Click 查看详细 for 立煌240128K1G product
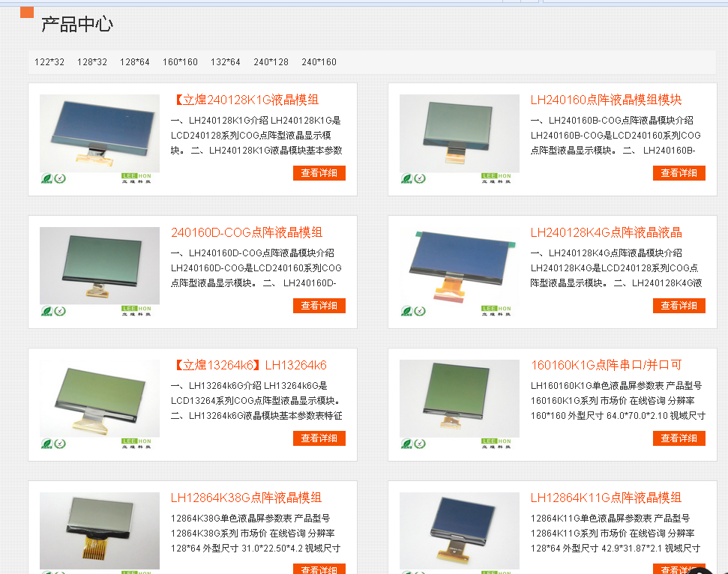This screenshot has width=728, height=574. (x=319, y=173)
